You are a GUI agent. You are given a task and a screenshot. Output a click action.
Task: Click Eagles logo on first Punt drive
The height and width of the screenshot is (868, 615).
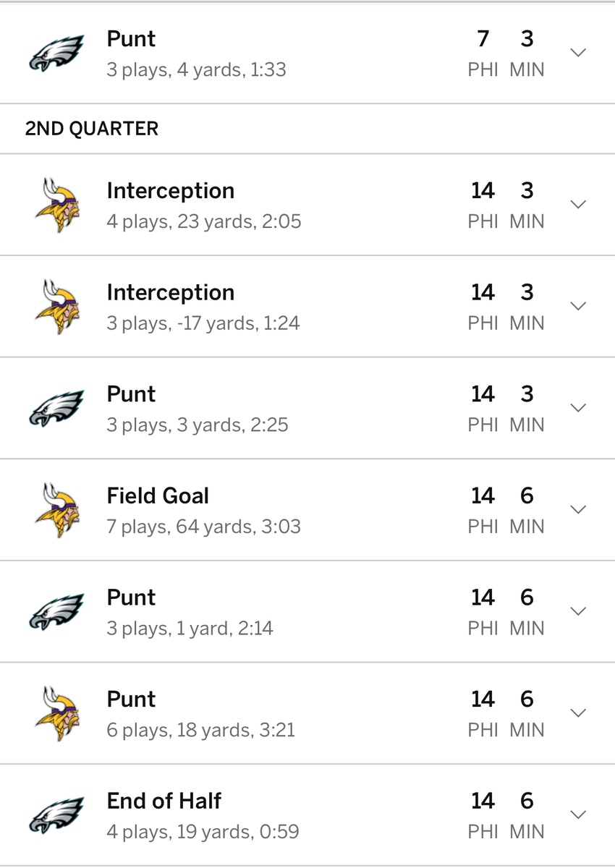click(x=56, y=53)
